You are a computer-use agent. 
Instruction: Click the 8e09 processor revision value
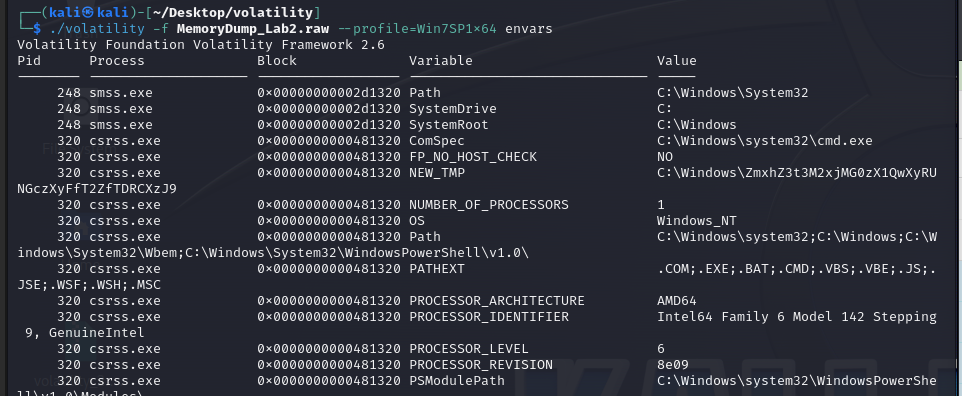673,365
